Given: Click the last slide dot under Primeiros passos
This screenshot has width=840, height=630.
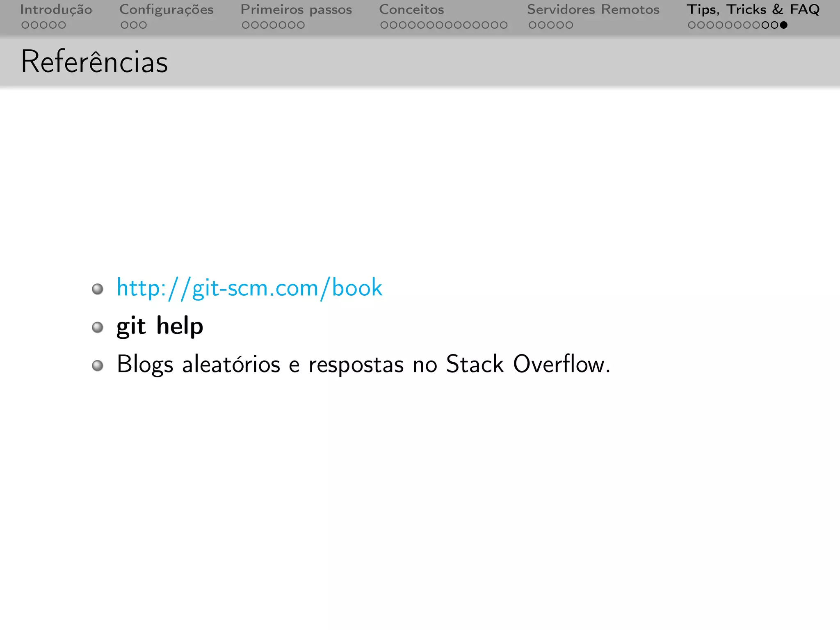Looking at the screenshot, I should (x=301, y=25).
